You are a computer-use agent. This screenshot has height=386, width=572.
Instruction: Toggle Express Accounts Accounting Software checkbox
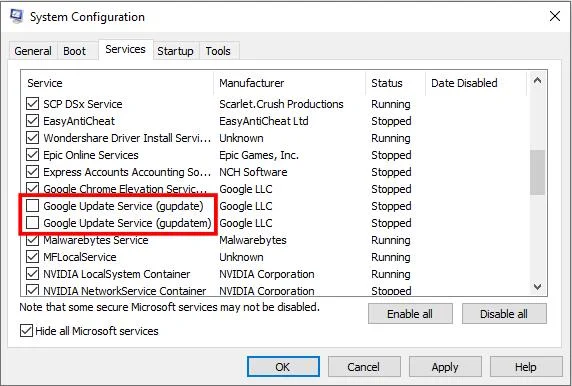32,172
